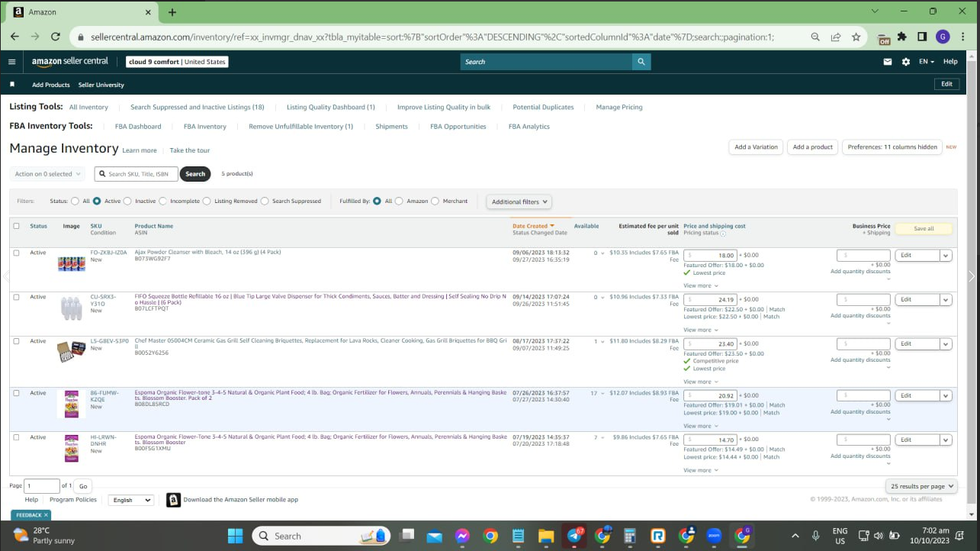This screenshot has height=551, width=980.
Task: Open the Listing Quality Dashboard
Action: [x=331, y=107]
